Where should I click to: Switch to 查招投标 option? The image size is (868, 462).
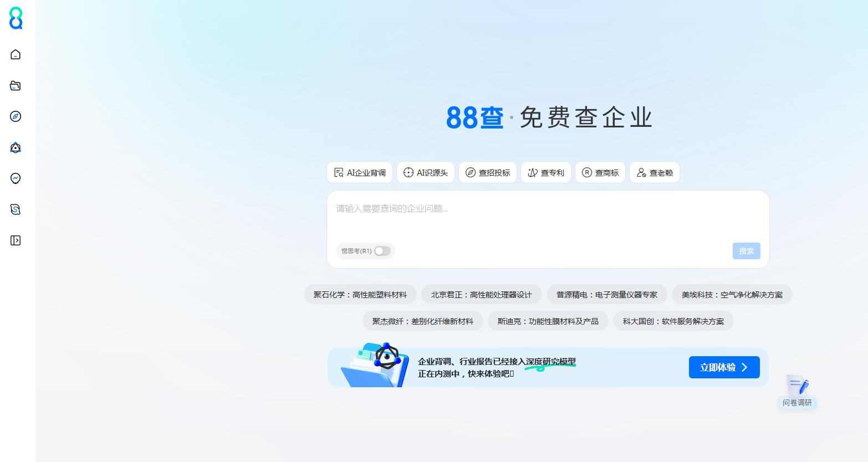coord(488,173)
